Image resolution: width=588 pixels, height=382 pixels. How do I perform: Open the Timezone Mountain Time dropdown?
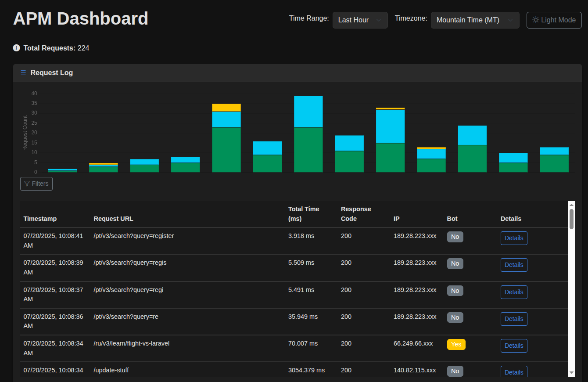point(475,20)
